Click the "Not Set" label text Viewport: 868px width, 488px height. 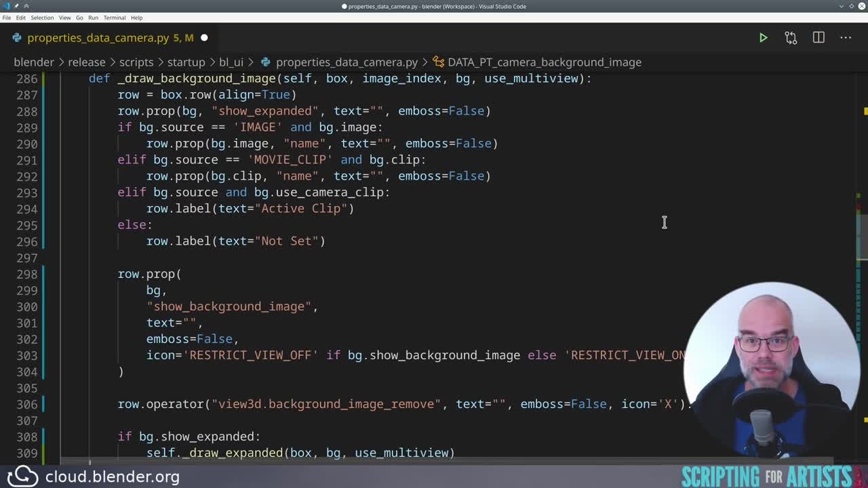[286, 241]
